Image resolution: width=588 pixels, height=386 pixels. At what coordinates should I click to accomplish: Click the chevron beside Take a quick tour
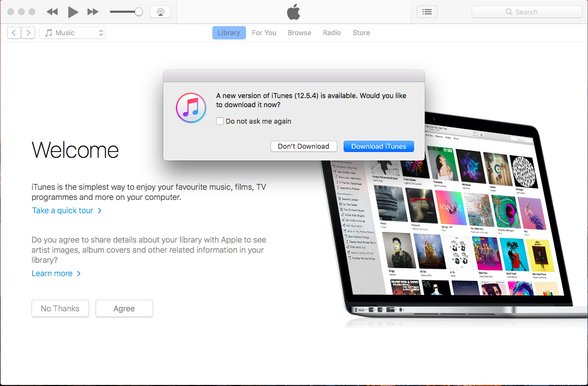(99, 211)
